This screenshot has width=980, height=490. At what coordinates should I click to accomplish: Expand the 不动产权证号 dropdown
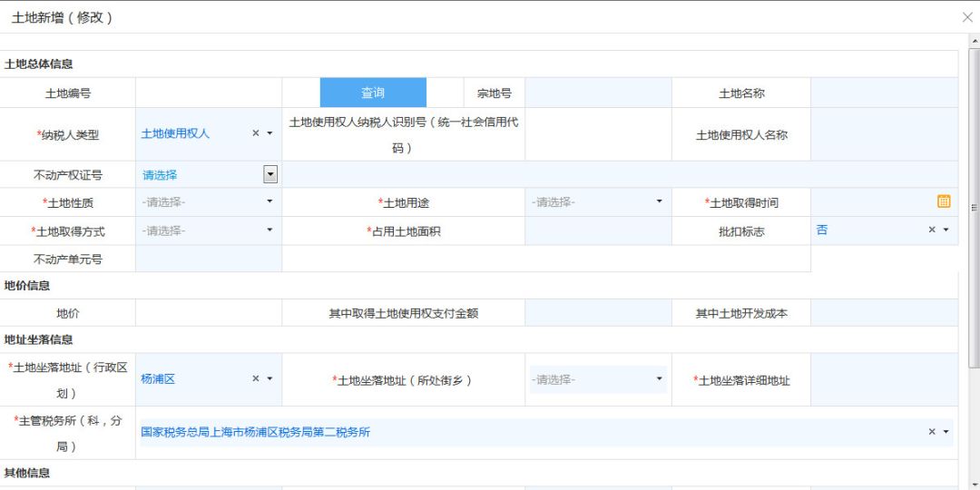(x=270, y=174)
